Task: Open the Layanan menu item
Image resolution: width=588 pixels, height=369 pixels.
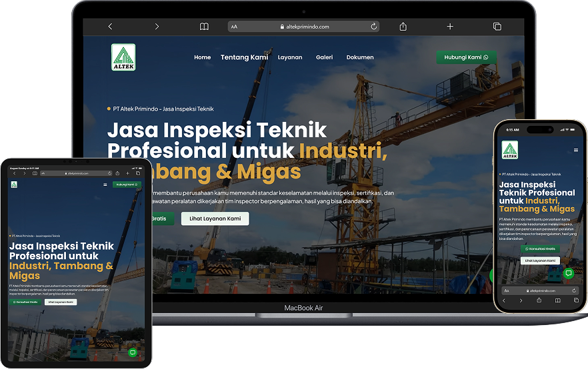Action: pyautogui.click(x=290, y=57)
